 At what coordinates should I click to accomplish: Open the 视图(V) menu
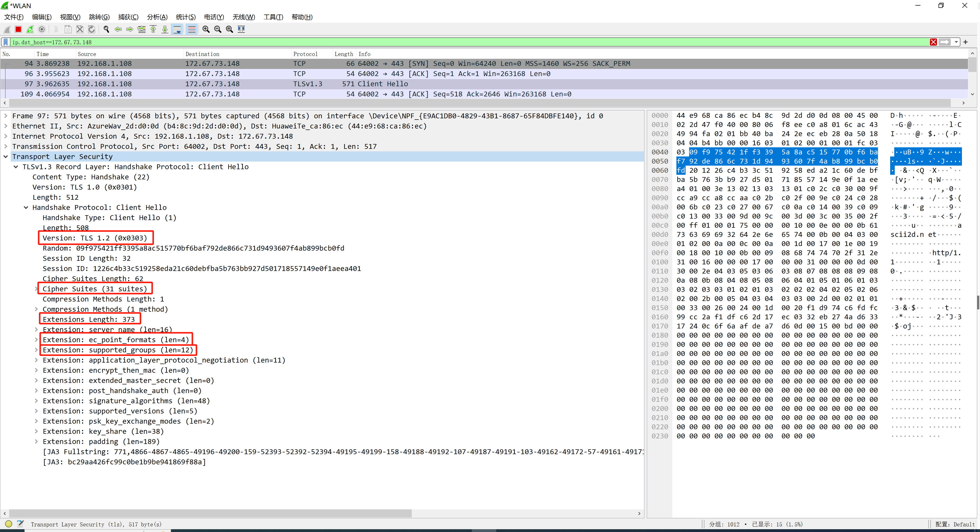70,17
